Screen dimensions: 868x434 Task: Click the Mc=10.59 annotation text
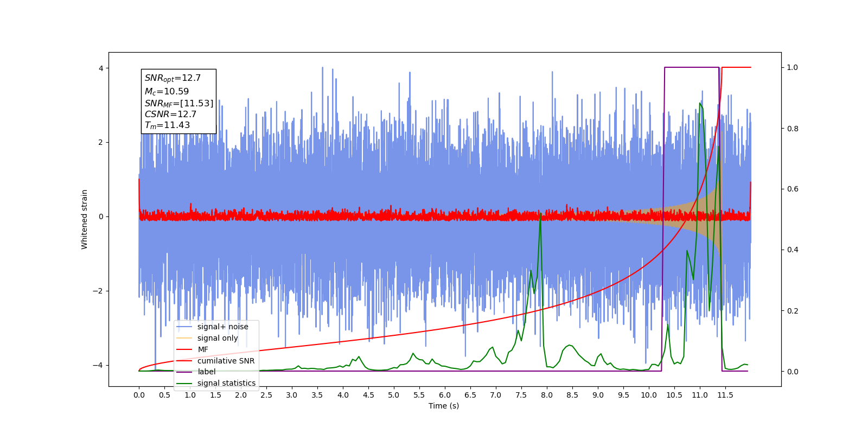click(x=167, y=92)
